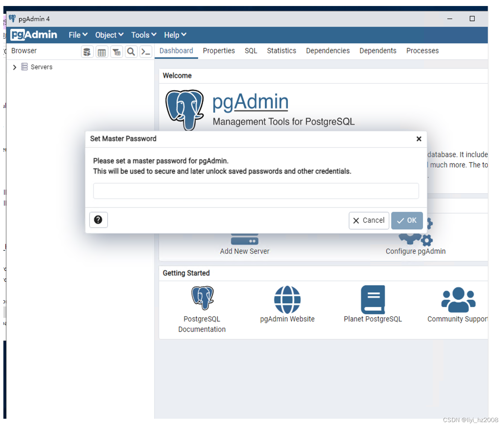504x427 pixels.
Task: Click the Community Support link text
Action: [457, 319]
